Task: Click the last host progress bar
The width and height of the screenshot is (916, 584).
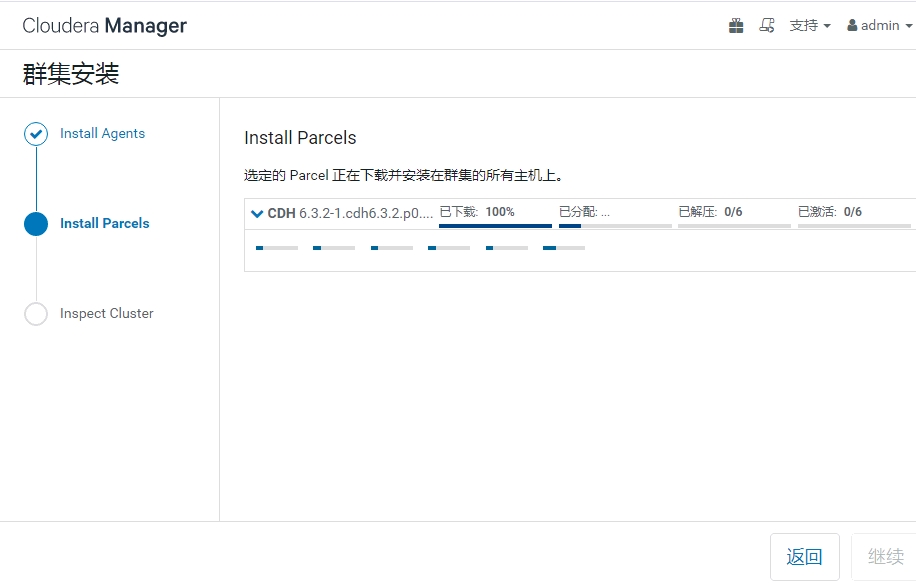Action: [564, 248]
